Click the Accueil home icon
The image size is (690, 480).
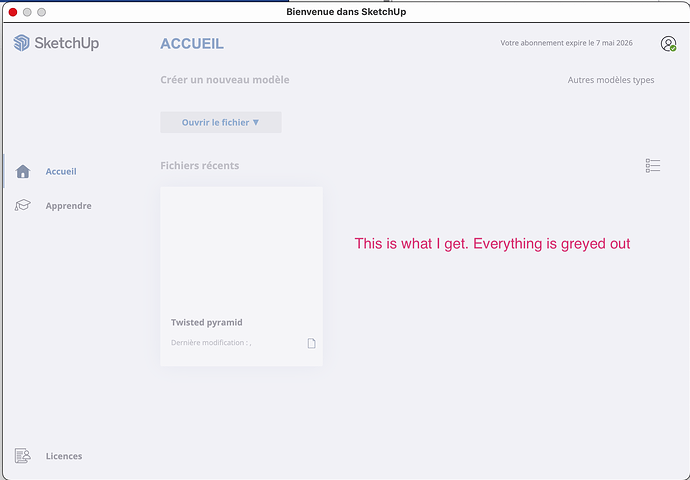click(23, 171)
